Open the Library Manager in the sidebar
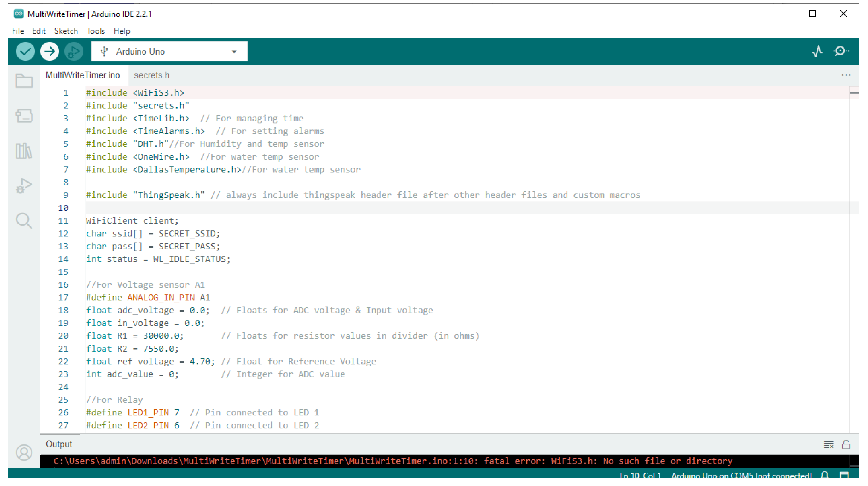This screenshot has width=868, height=486. [x=24, y=151]
